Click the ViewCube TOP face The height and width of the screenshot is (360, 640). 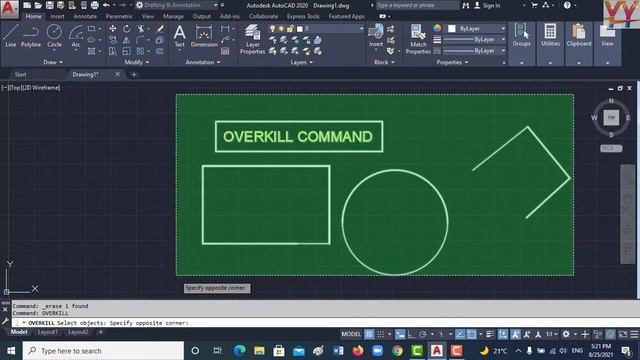(x=611, y=118)
